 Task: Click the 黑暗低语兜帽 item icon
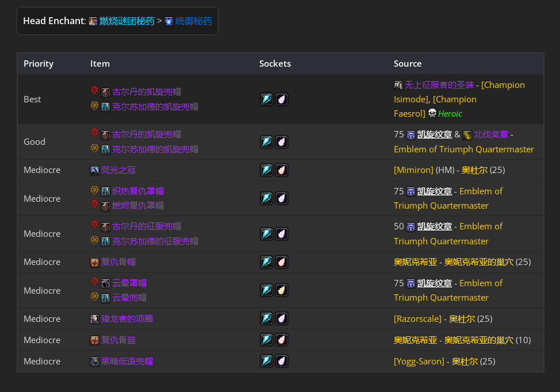point(95,362)
